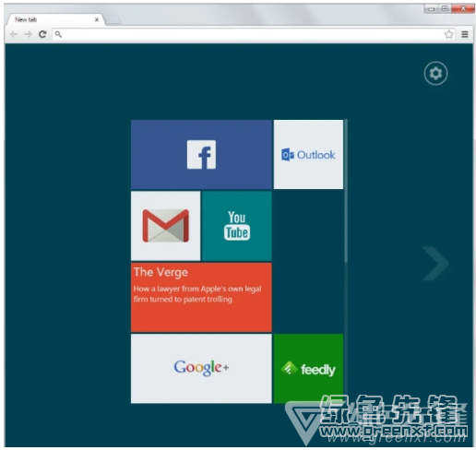Focus the address bar search field
This screenshot has height=450, width=476.
click(x=248, y=34)
